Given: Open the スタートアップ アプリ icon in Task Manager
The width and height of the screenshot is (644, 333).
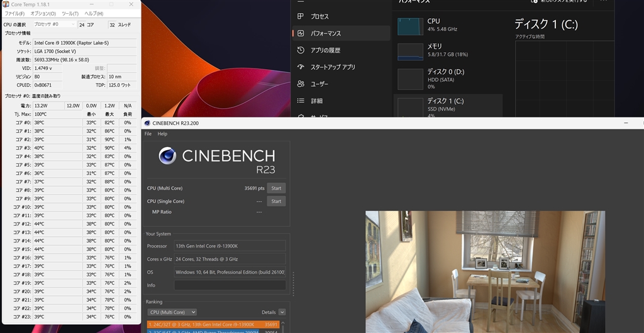Looking at the screenshot, I should pyautogui.click(x=301, y=67).
